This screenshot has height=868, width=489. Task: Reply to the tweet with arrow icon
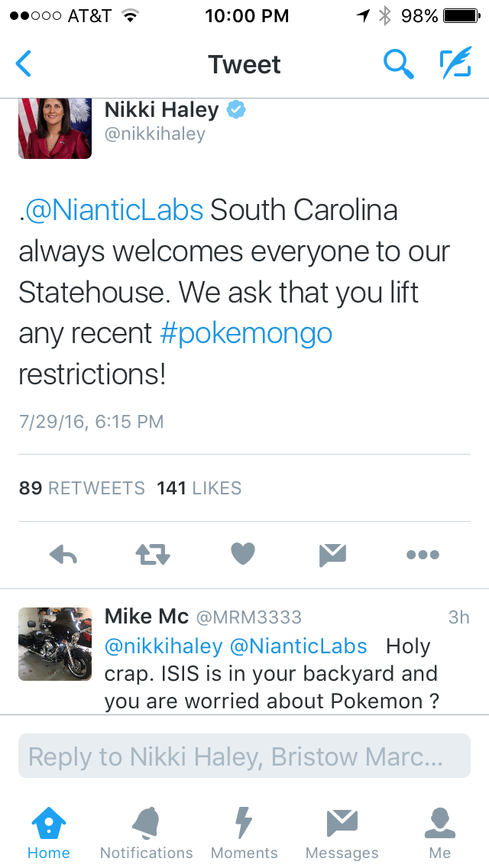point(63,555)
